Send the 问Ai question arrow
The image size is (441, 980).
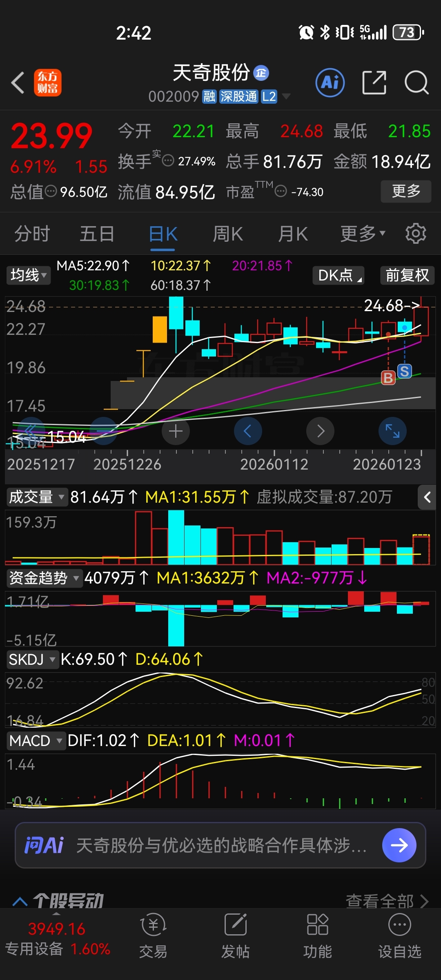399,845
